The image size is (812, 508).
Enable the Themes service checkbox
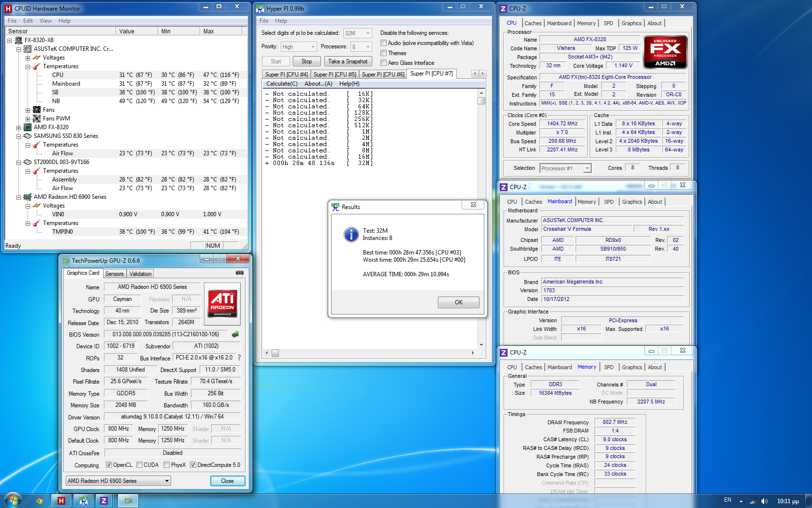coord(384,53)
